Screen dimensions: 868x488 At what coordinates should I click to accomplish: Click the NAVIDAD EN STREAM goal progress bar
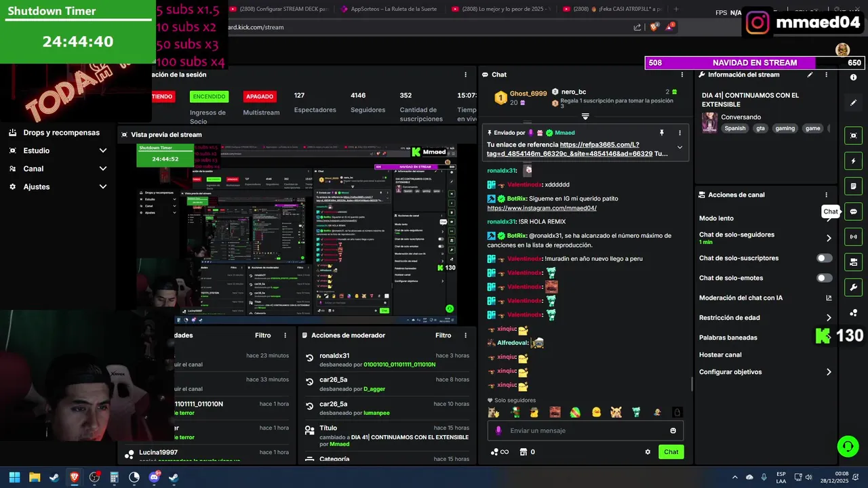(755, 62)
